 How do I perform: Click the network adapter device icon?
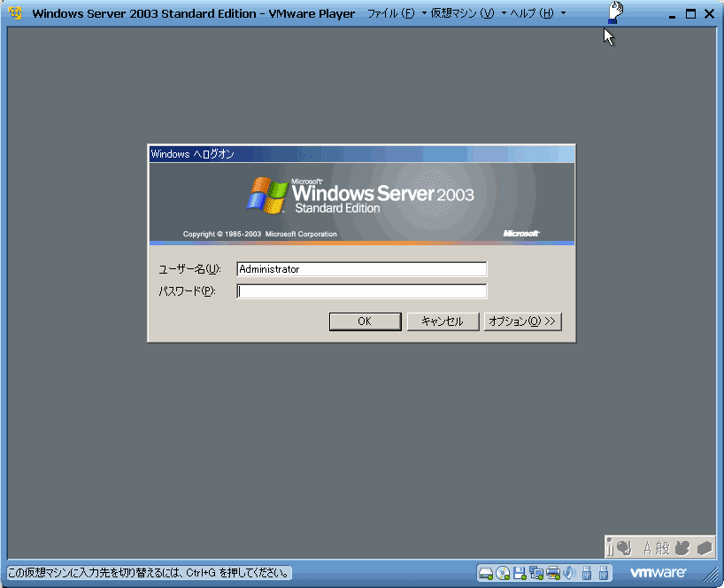pyautogui.click(x=536, y=573)
